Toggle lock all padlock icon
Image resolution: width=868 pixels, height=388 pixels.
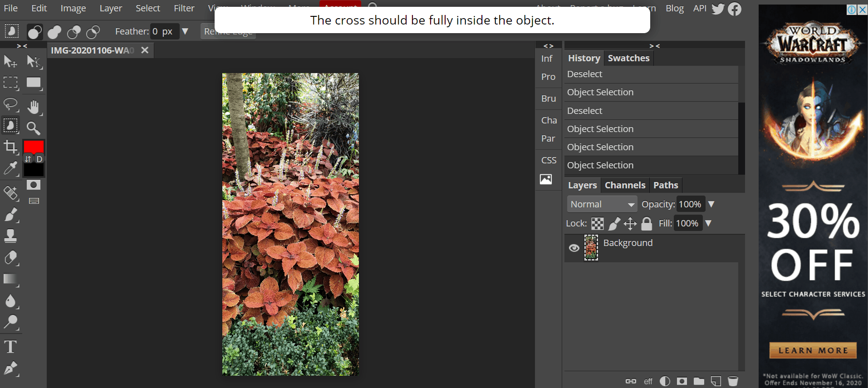coord(647,223)
